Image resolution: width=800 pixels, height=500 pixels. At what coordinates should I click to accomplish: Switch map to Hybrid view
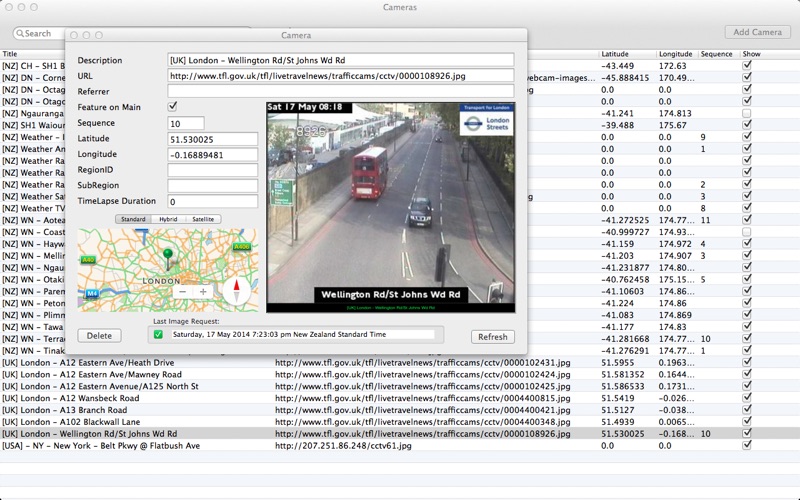[168, 219]
